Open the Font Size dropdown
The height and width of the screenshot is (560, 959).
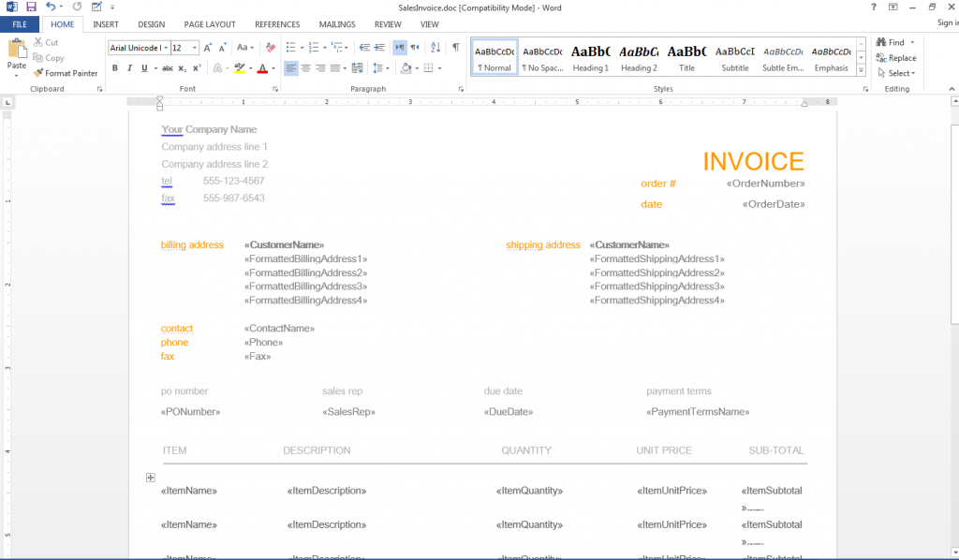point(193,48)
